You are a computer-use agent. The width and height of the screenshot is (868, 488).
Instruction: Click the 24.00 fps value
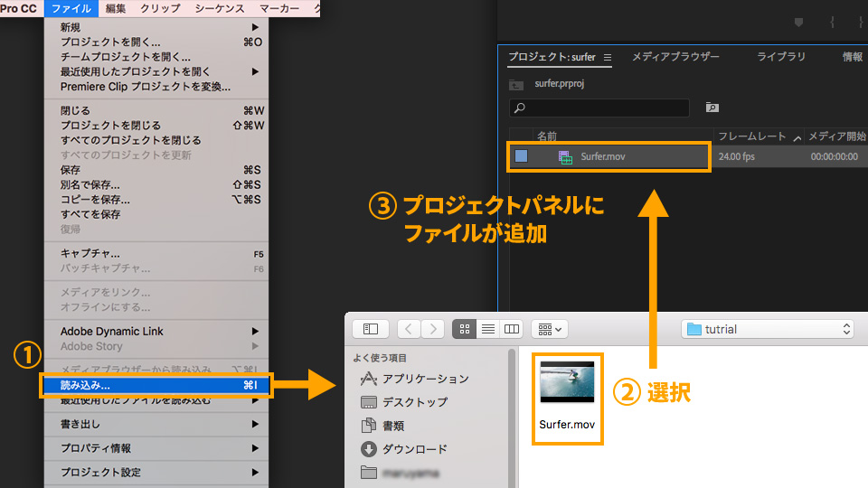(x=736, y=156)
